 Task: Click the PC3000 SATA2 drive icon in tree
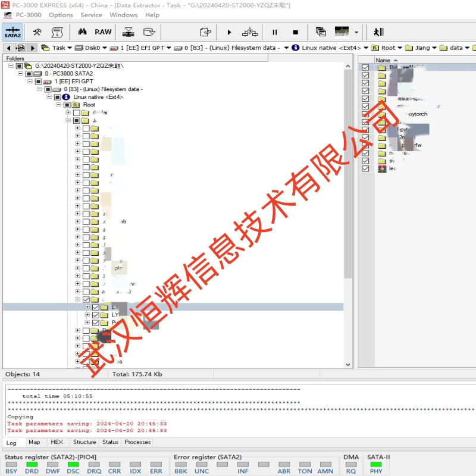click(38, 74)
